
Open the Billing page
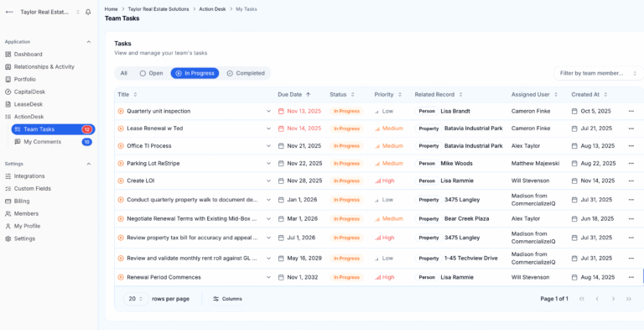[21, 202]
